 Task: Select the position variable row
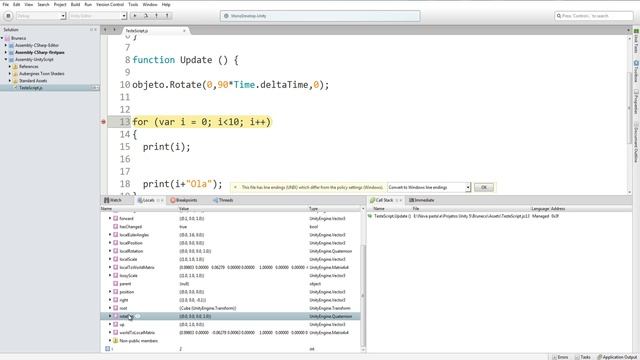[230, 292]
